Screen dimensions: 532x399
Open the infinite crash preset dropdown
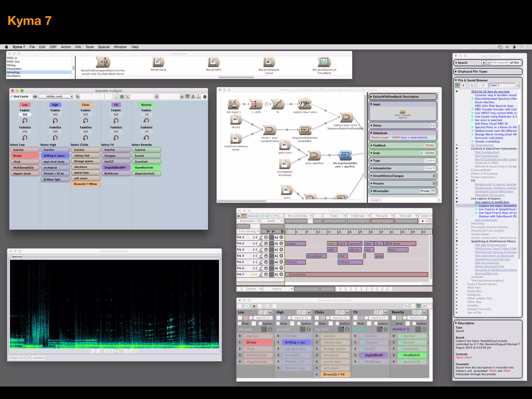(x=56, y=96)
